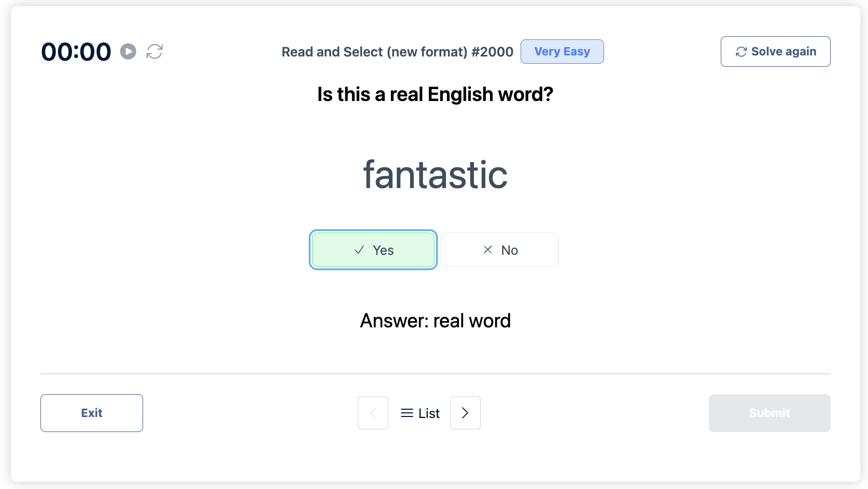This screenshot has width=868, height=489.
Task: Exit the exercise
Action: click(x=91, y=413)
